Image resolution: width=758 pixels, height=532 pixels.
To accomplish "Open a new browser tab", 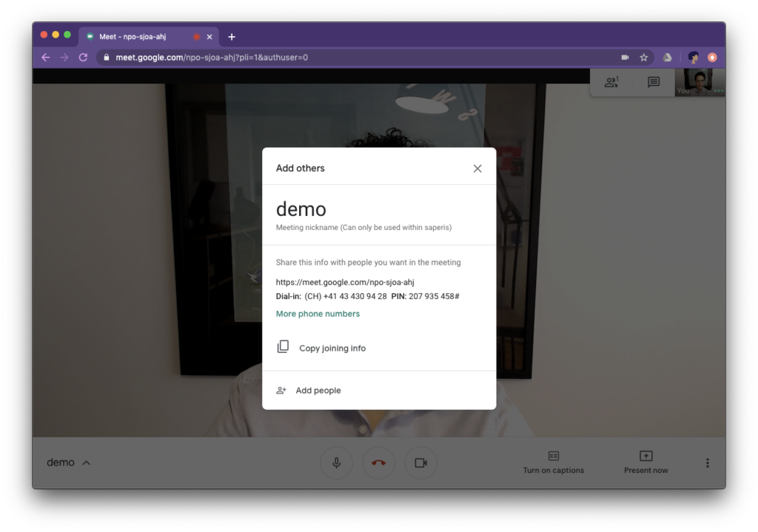I will point(232,36).
